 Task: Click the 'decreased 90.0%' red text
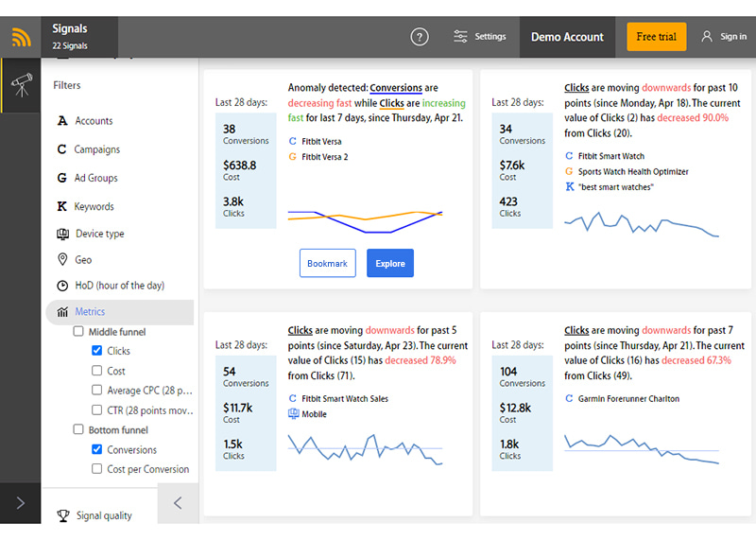point(693,118)
